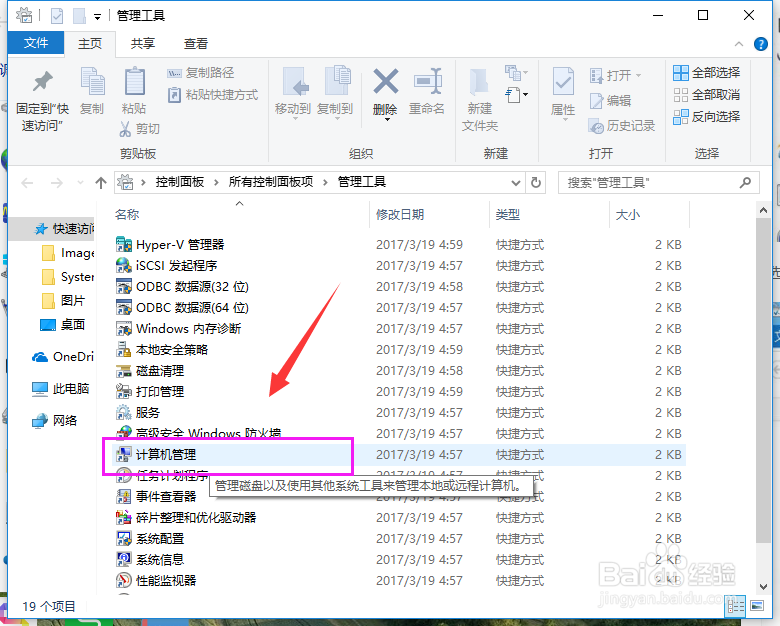Select ODBC Data Sources 64-bit item
This screenshot has width=780, height=626.
182,308
